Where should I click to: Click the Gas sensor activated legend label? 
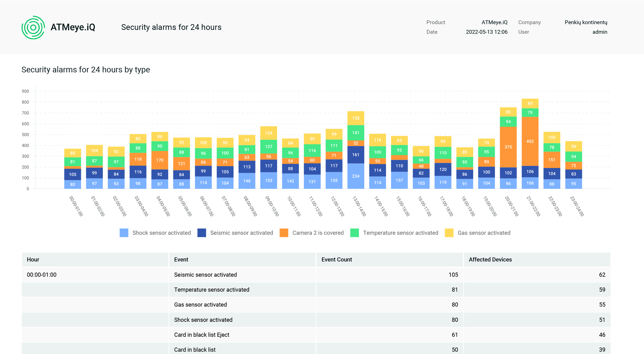coord(484,233)
